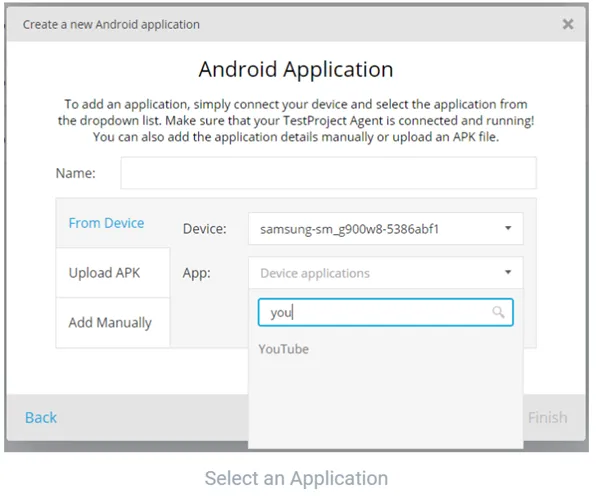Click the App label
The image size is (602, 503).
[x=197, y=273]
